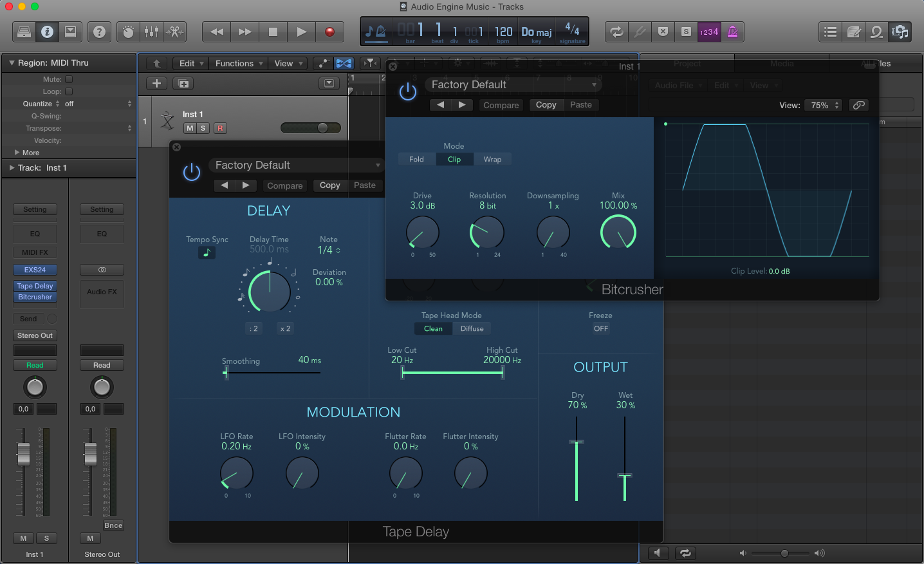The image size is (924, 564).
Task: Open Smart Controls dial icon
Action: coord(128,32)
